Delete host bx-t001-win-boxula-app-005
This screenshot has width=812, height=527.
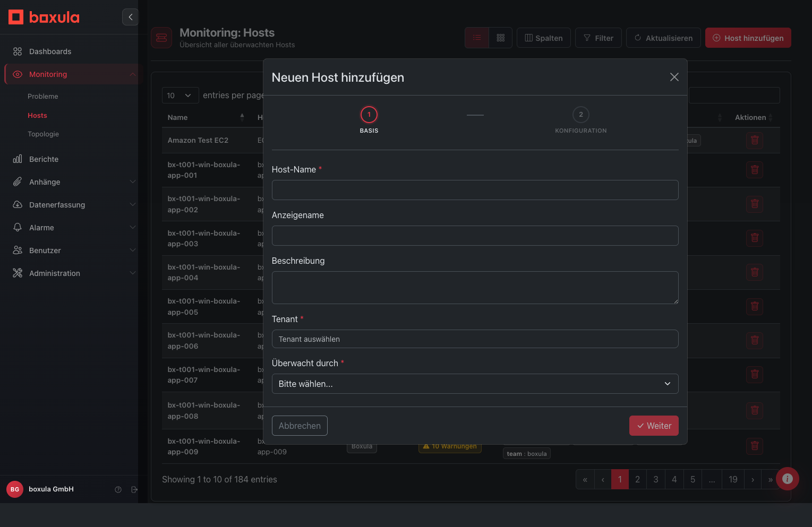pyautogui.click(x=755, y=306)
